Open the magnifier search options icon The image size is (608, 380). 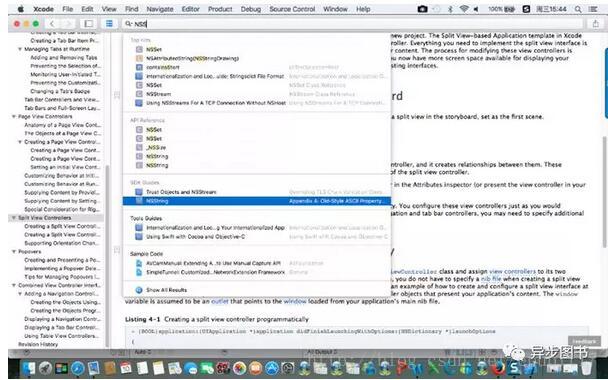pyautogui.click(x=128, y=24)
